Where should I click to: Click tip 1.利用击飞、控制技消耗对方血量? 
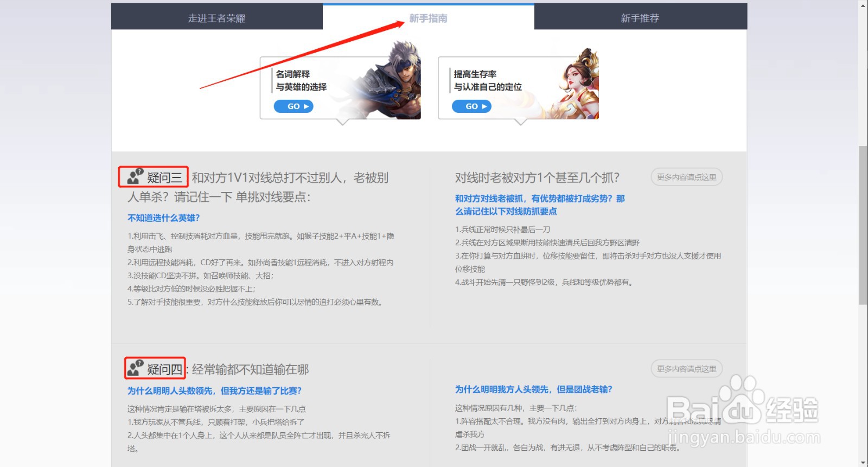click(x=261, y=242)
